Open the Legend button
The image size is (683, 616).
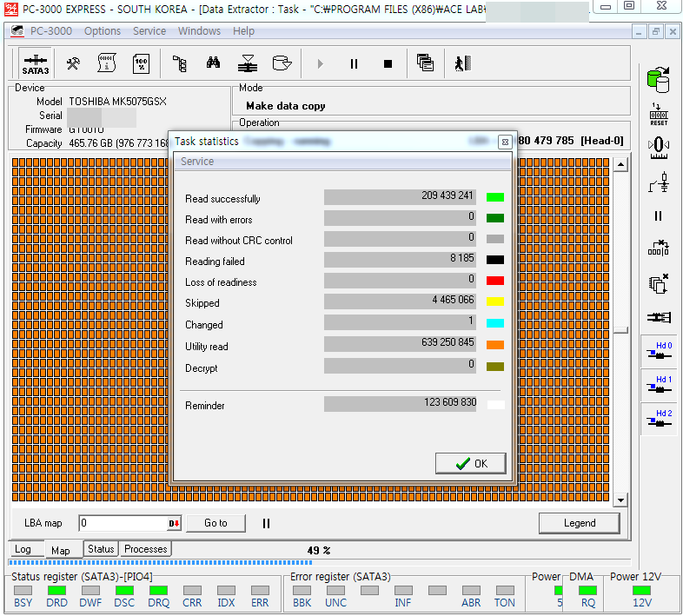click(580, 523)
